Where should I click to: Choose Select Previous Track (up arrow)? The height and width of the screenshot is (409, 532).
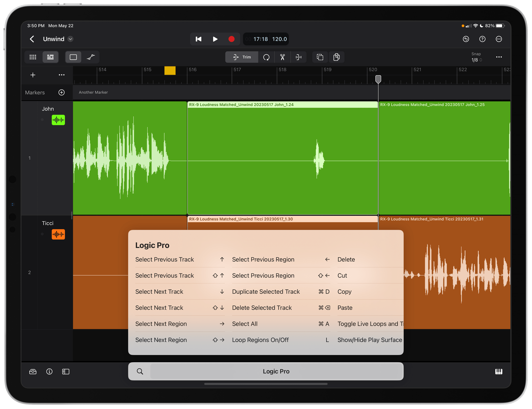[180, 260]
